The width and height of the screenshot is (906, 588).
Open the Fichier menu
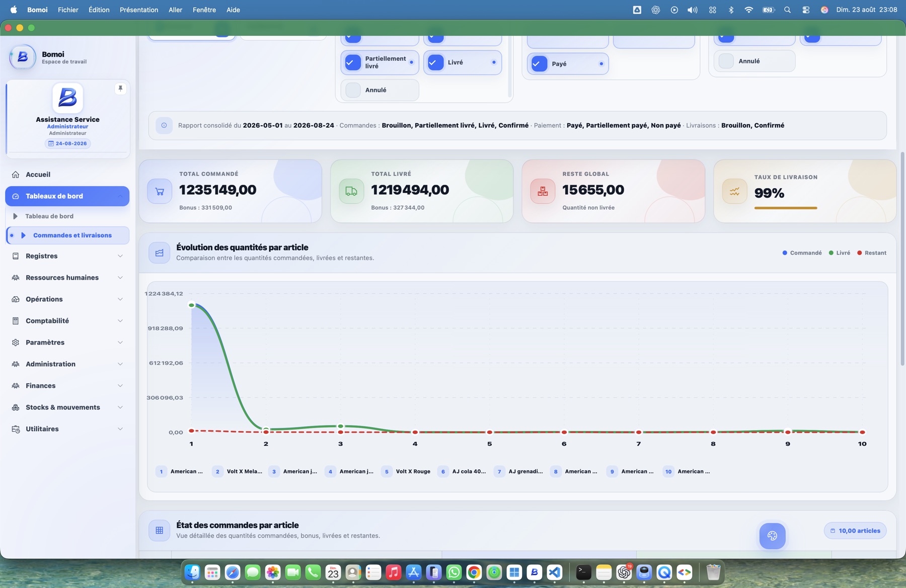point(68,10)
